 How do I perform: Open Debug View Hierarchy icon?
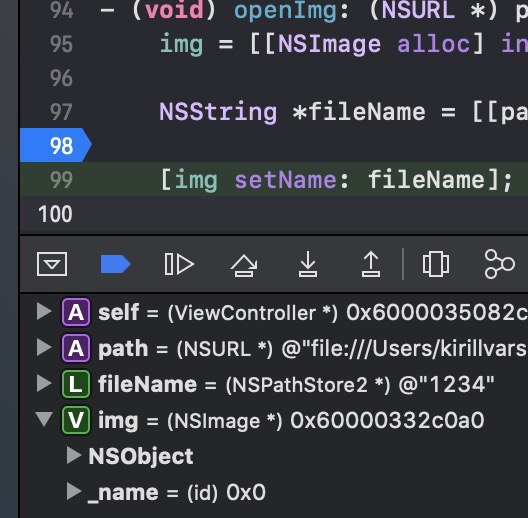[x=436, y=264]
